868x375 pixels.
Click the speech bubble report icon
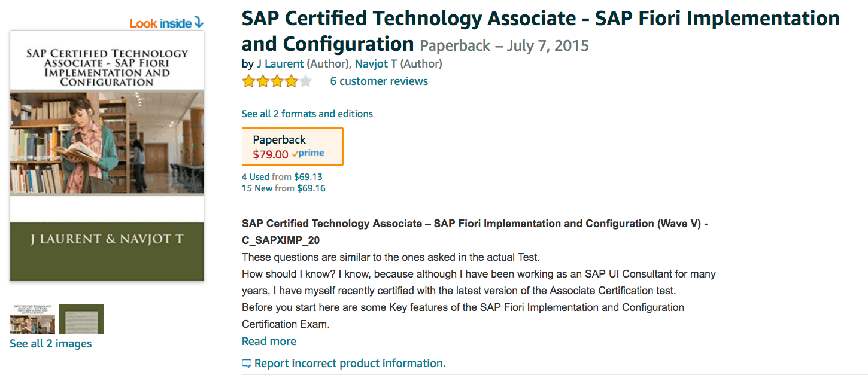[x=247, y=364]
